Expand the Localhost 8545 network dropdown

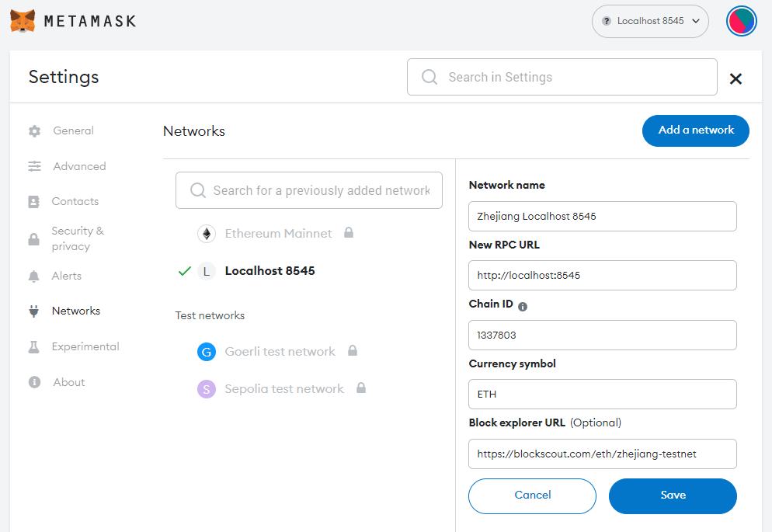pyautogui.click(x=650, y=21)
